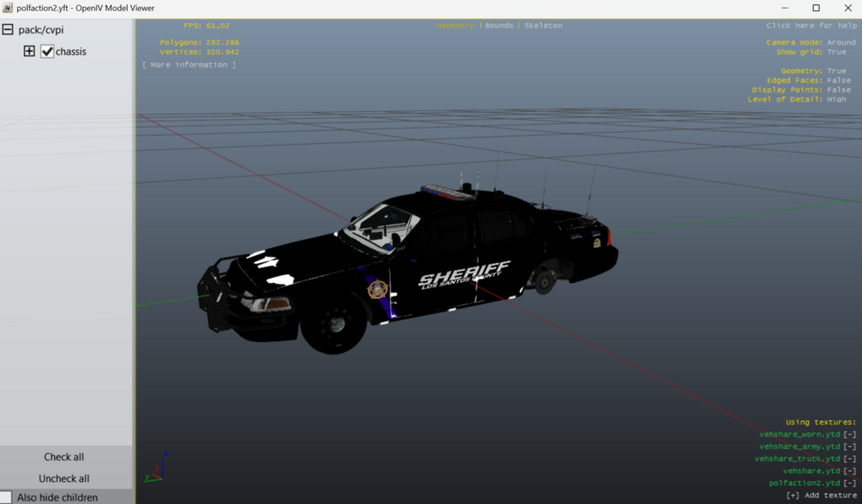Viewport: 862px width, 504px height.
Task: Click the FPS counter readout
Action: 207,25
